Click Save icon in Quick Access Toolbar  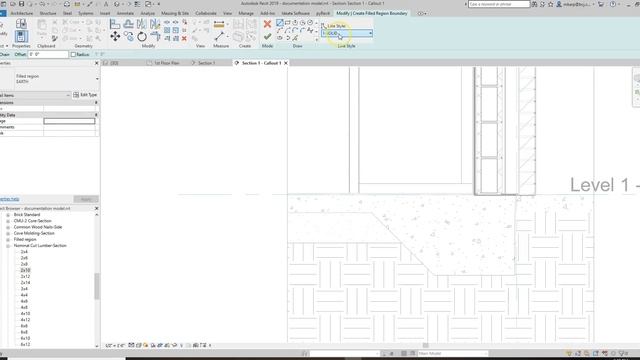coord(21,4)
